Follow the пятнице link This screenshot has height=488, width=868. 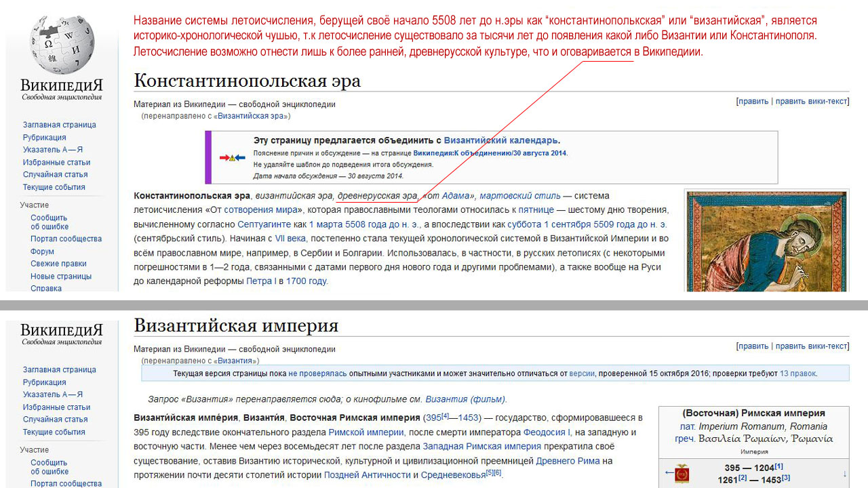coord(536,210)
